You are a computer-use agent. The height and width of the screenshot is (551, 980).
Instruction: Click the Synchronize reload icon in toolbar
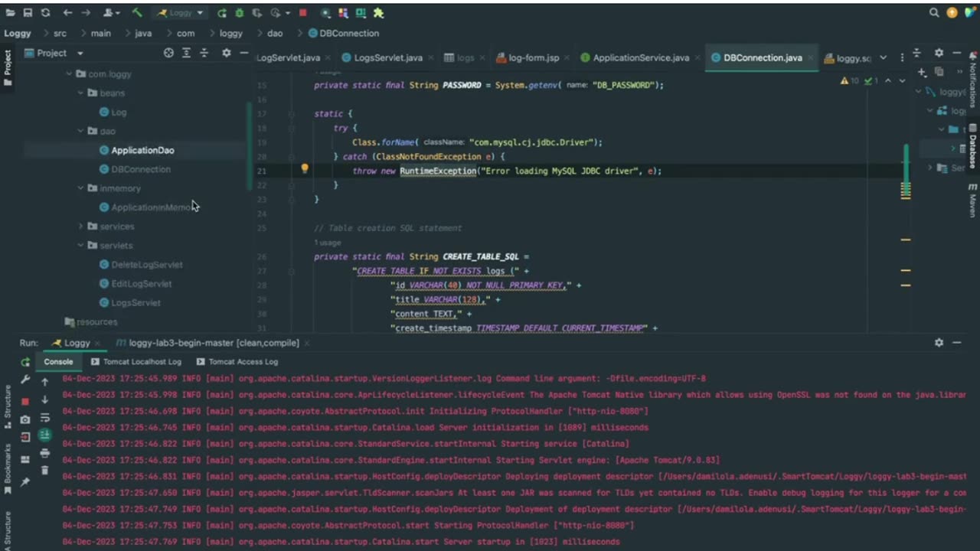coord(46,13)
